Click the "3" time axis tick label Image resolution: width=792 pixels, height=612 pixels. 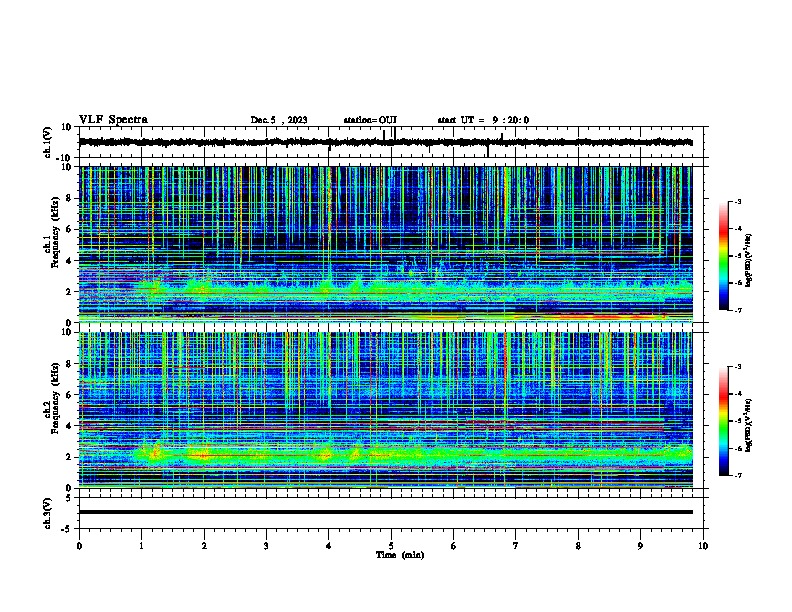266,546
